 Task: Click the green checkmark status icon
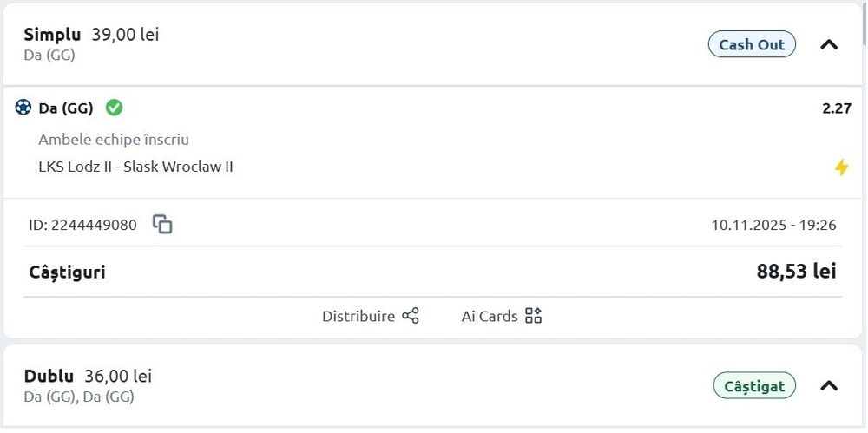(x=114, y=108)
